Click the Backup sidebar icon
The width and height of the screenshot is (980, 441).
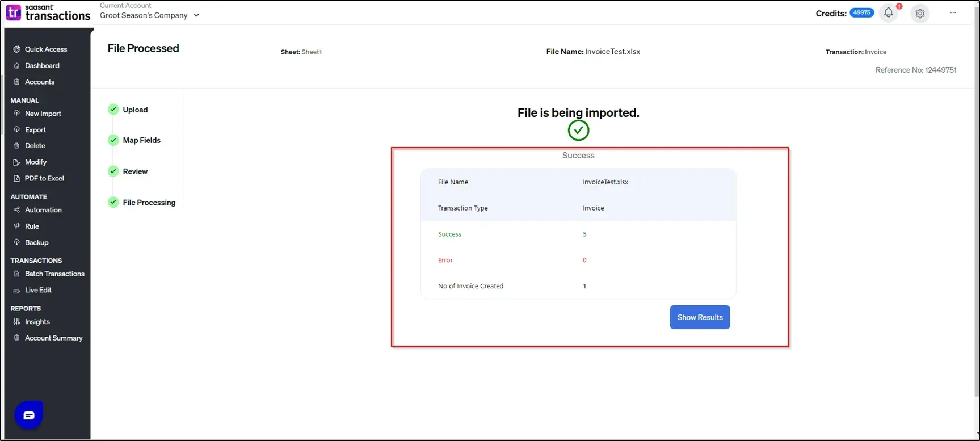point(16,242)
